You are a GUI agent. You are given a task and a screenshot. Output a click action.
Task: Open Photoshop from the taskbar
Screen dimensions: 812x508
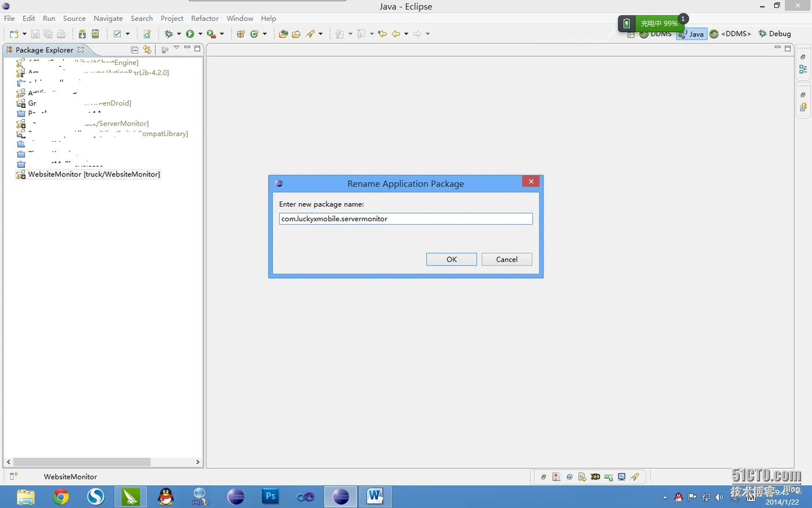pyautogui.click(x=270, y=497)
